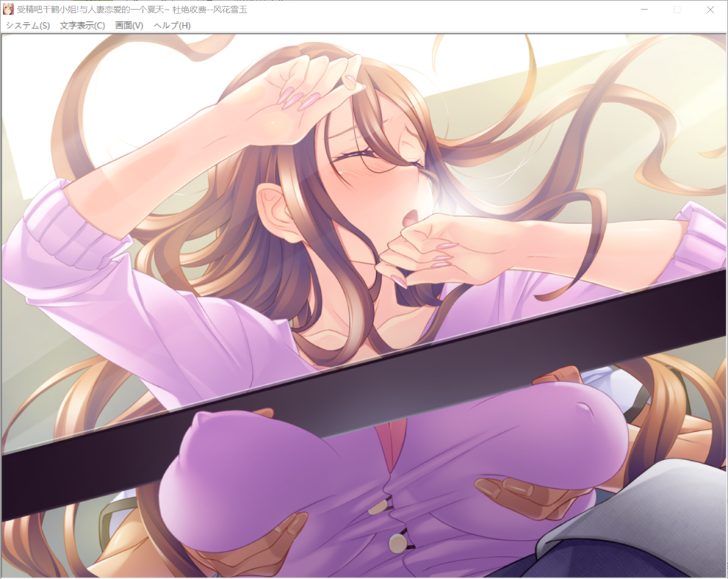Open the システム(S) menu
Screen dimensions: 728x579
click(28, 26)
